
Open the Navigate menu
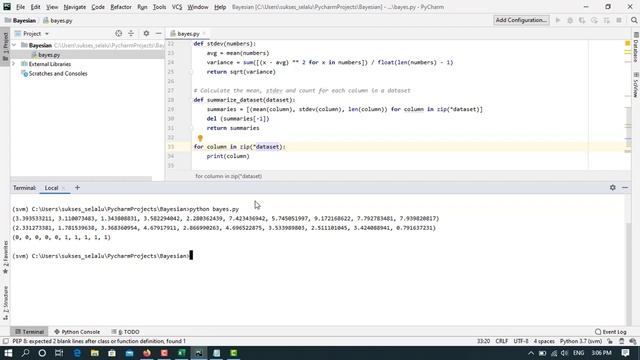click(x=75, y=7)
